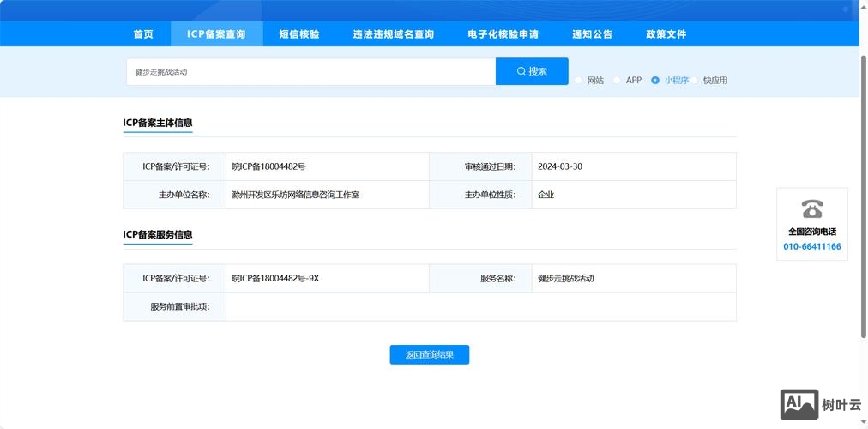Click the 返回查询结果 button
Image resolution: width=868 pixels, height=429 pixels.
coord(430,355)
